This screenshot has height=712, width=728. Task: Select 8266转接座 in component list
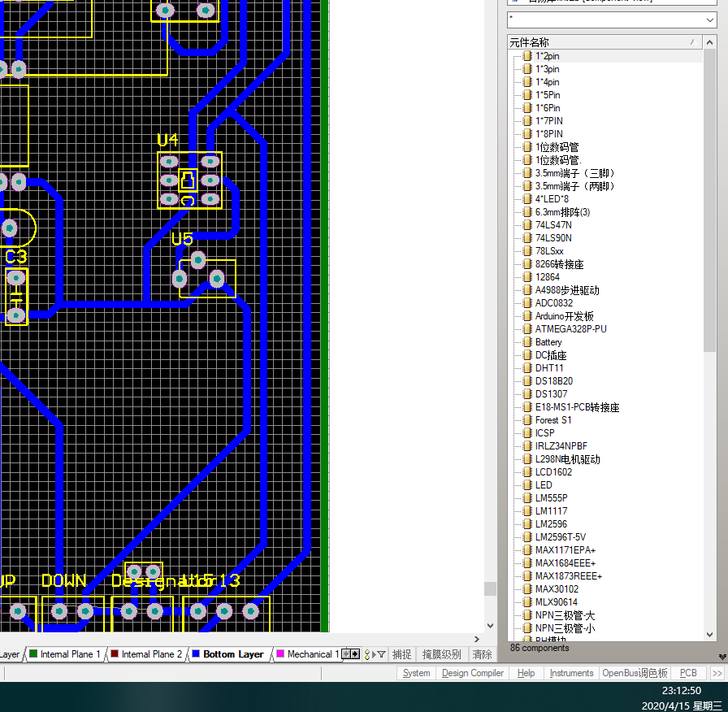pos(559,264)
